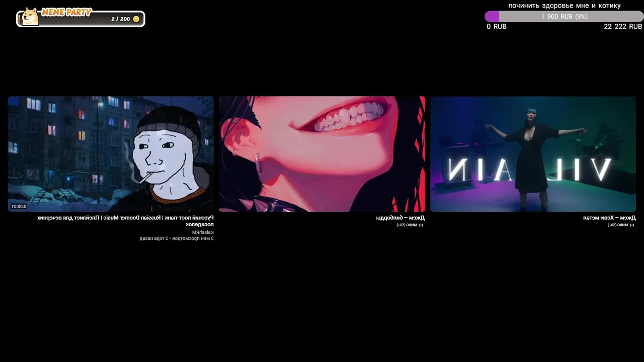The width and height of the screenshot is (644, 362).
Task: Click the 3:00:01 duration badge on doomer thumbnail
Action: pyautogui.click(x=19, y=206)
